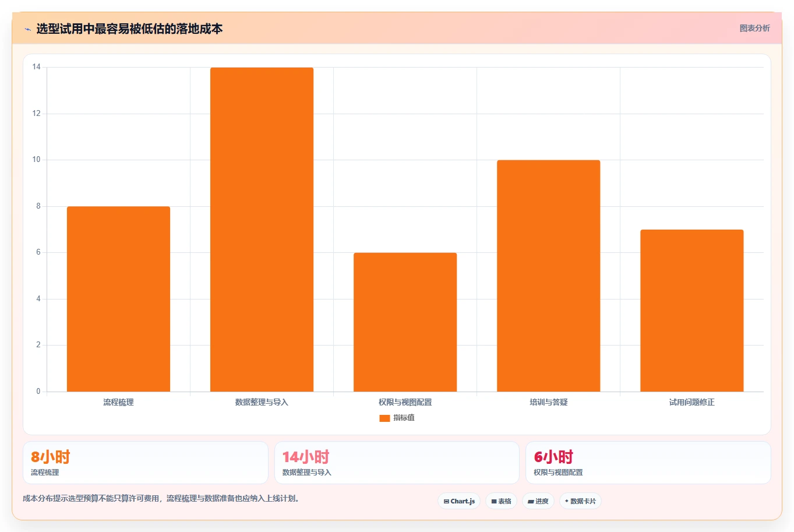This screenshot has height=532, width=794.
Task: Select the 进度 tag chip
Action: point(538,501)
